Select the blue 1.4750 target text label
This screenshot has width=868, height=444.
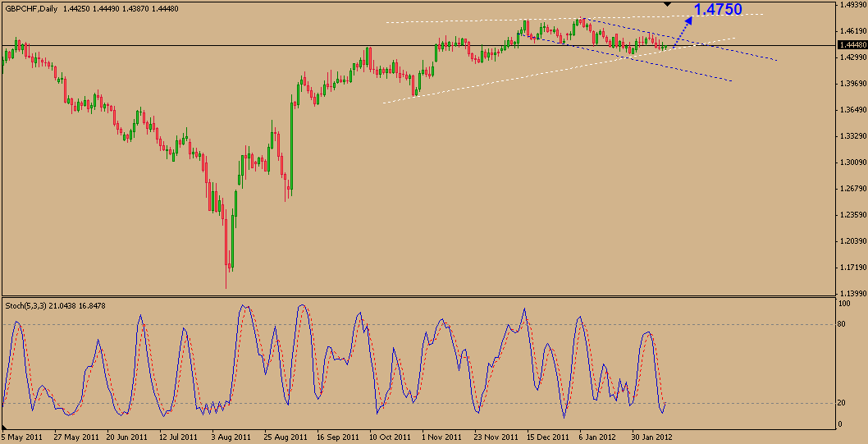point(717,9)
